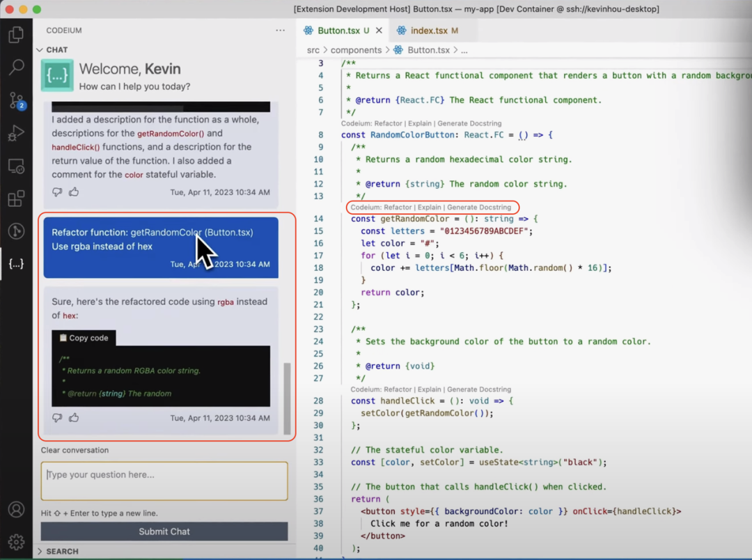Viewport: 752px width, 560px height.
Task: Open the Codeium panel more actions menu
Action: tap(280, 30)
